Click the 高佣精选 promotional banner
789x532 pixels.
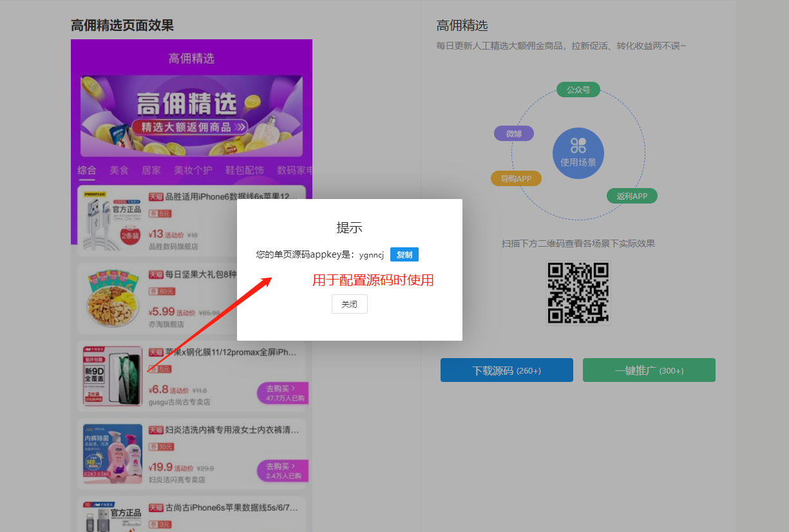tap(191, 116)
